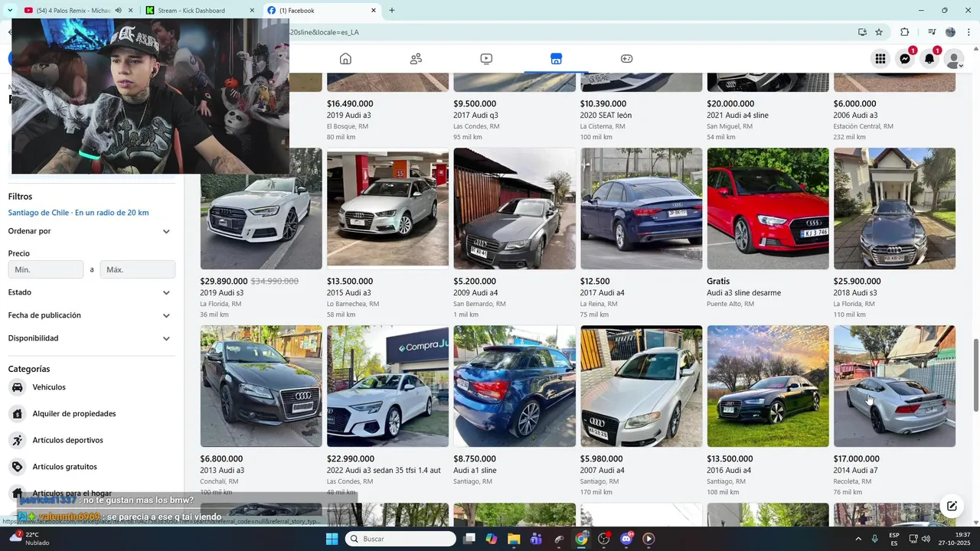The width and height of the screenshot is (980, 551).
Task: Open the weather widget showing 22°C Nublado
Action: (x=29, y=539)
